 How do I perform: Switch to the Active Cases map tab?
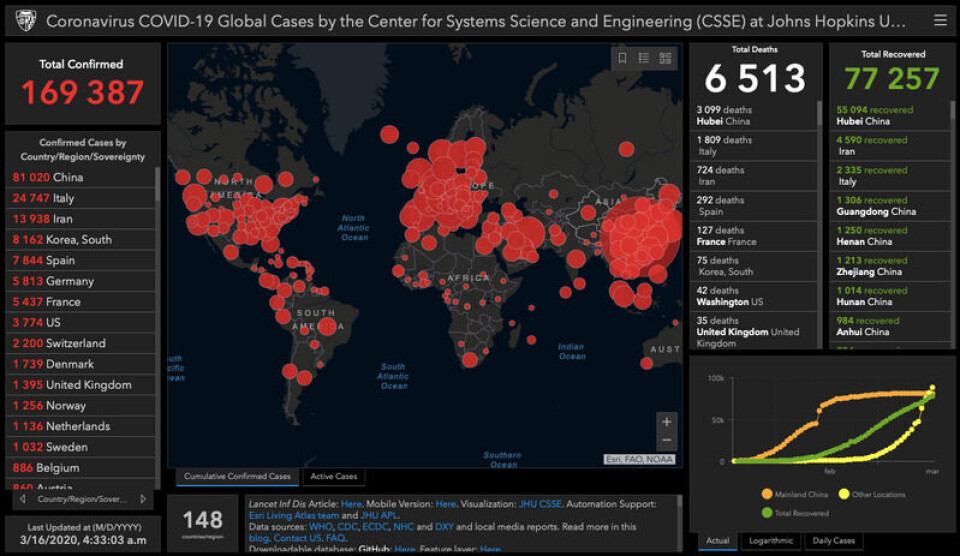335,477
